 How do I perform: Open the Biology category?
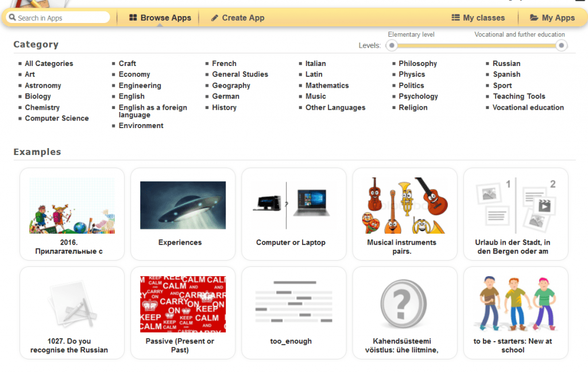38,96
